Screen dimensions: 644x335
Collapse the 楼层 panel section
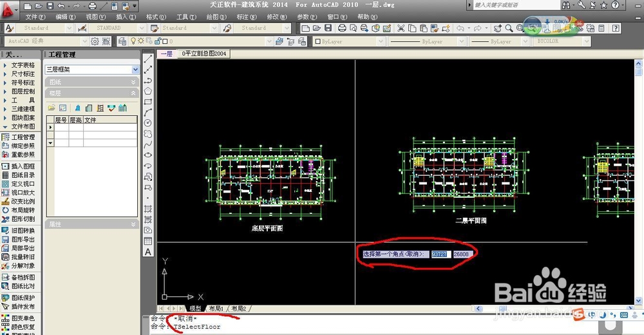pos(133,93)
